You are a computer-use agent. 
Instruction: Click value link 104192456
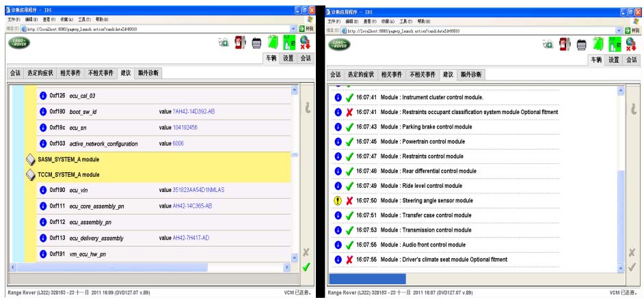coord(185,128)
